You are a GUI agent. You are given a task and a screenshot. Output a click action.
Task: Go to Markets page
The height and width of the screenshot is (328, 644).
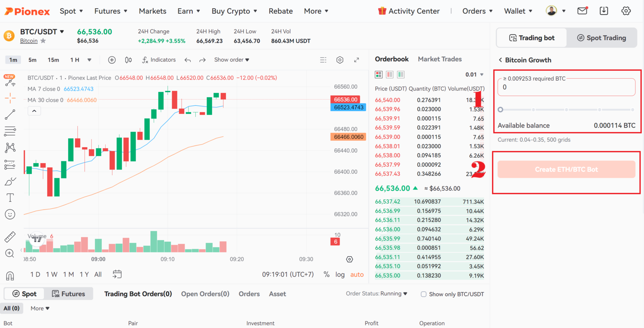coord(152,11)
